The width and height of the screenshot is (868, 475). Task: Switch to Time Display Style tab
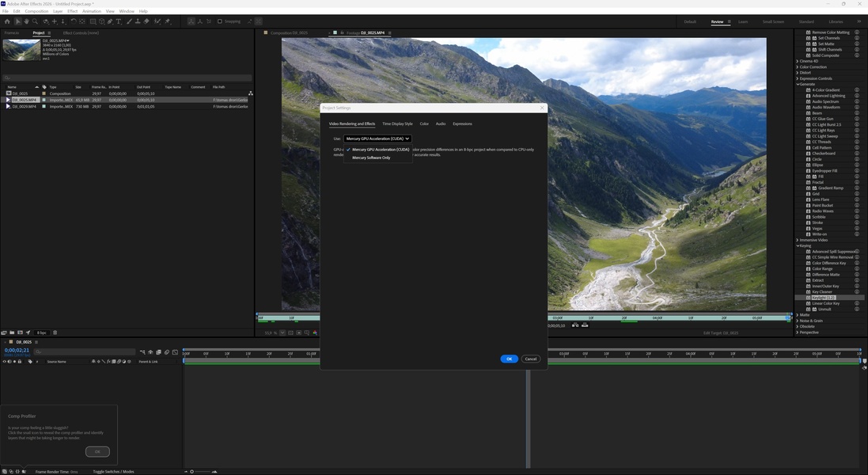[397, 124]
